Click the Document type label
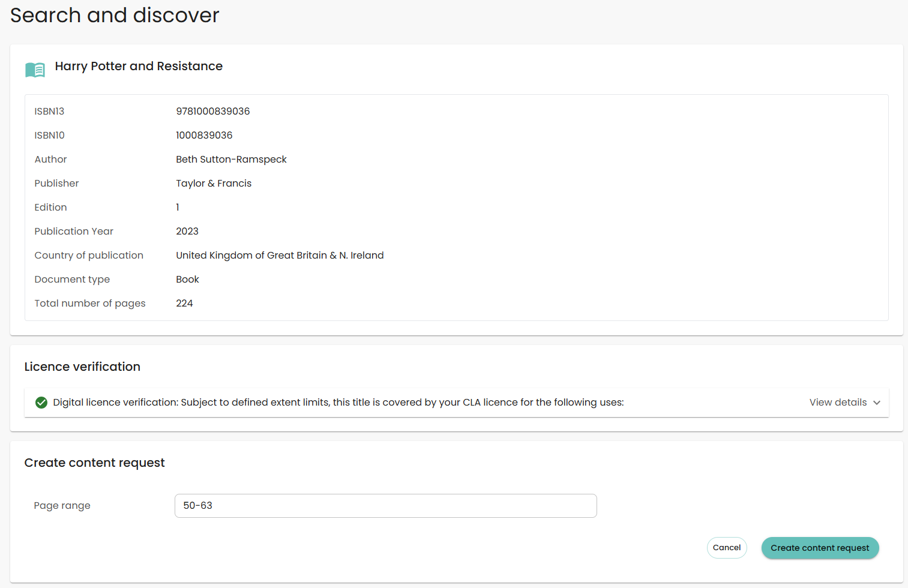908x588 pixels. (72, 279)
